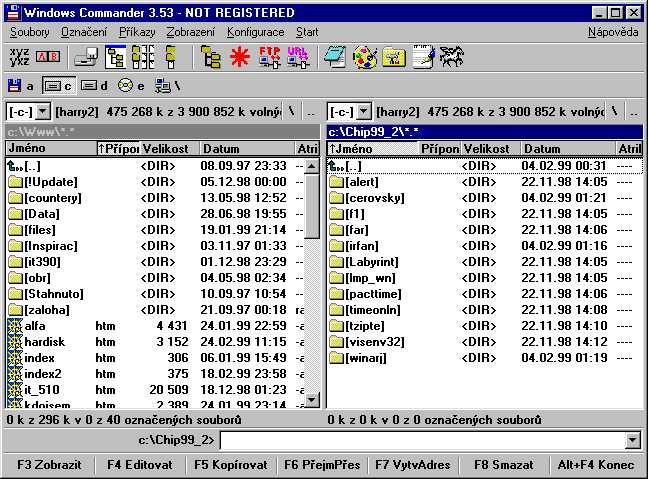The height and width of the screenshot is (479, 648).
Task: Click the single-column file list toolbar icon
Action: (x=171, y=57)
